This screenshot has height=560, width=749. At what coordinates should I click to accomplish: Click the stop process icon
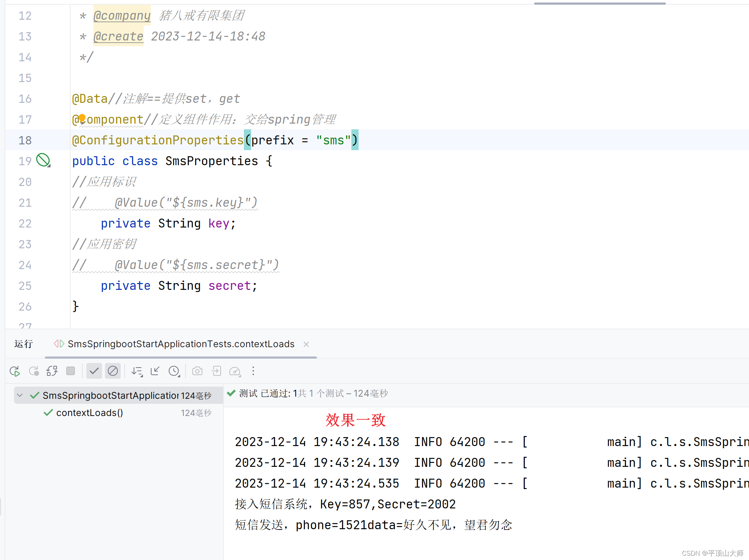pos(71,371)
